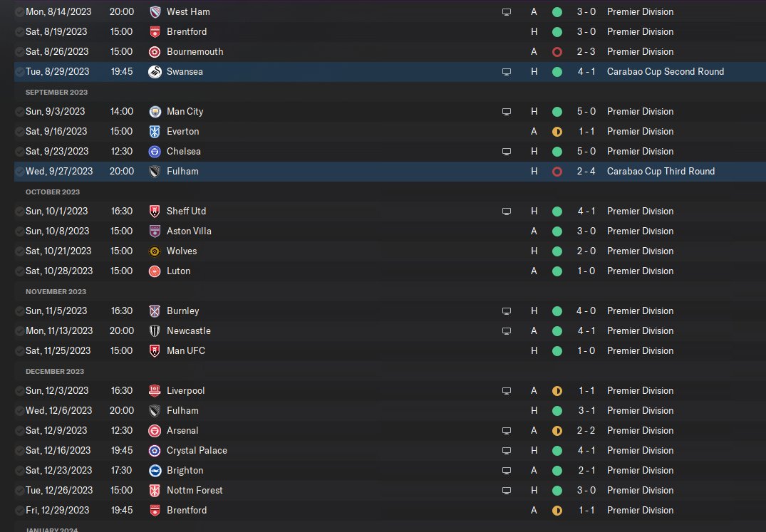766x532 pixels.
Task: Open Carabao Cup Second Round competition link
Action: pos(665,71)
